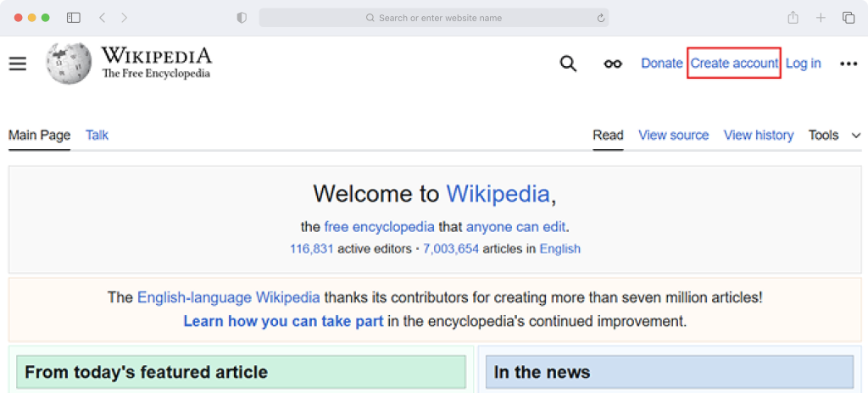The image size is (868, 393).
Task: Open the English-language Wikipedia link
Action: pyautogui.click(x=229, y=297)
